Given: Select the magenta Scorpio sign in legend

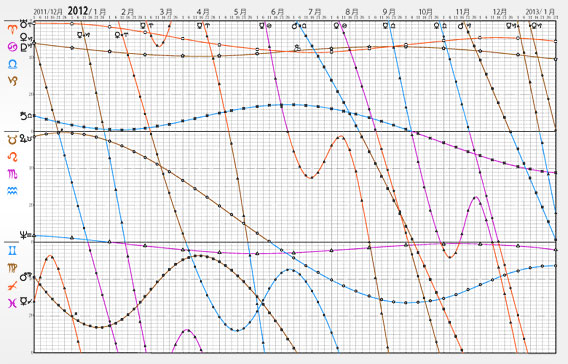Looking at the screenshot, I should (x=13, y=174).
